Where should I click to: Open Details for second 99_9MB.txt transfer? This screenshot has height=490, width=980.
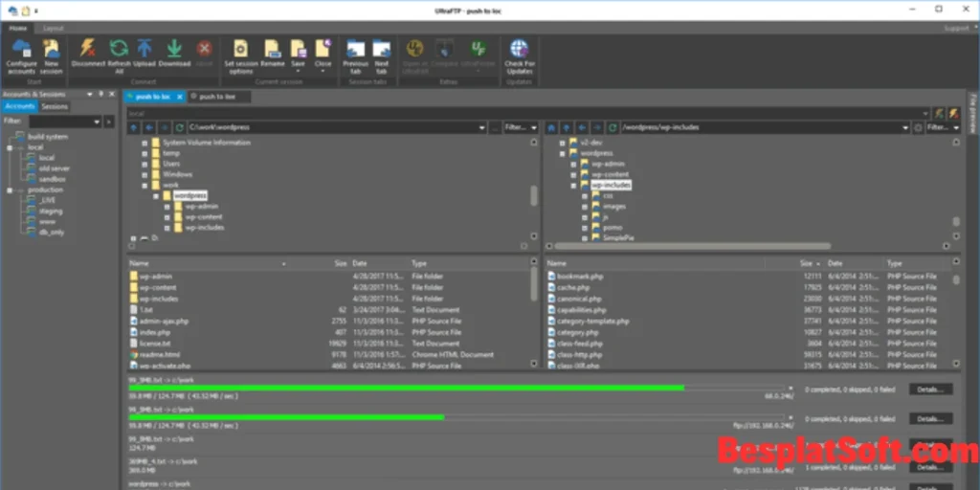[930, 419]
